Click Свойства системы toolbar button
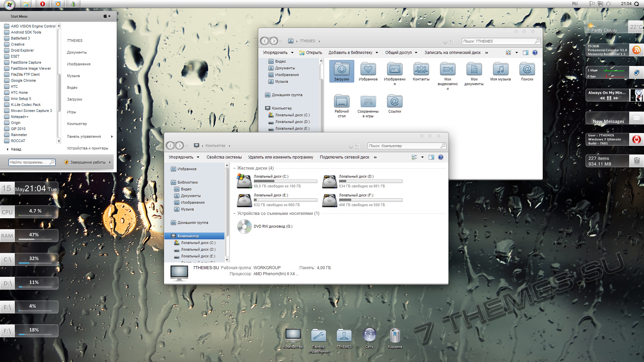The height and width of the screenshot is (362, 644). 224,157
